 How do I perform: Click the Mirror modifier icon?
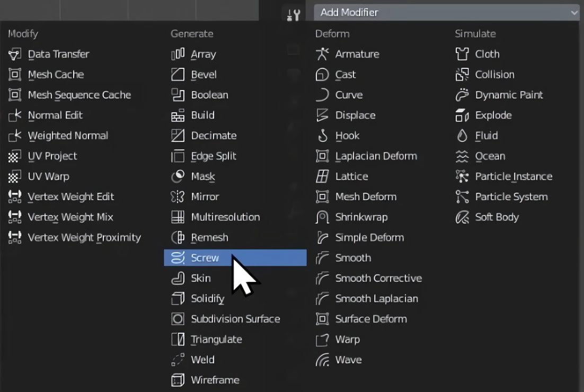coord(178,197)
